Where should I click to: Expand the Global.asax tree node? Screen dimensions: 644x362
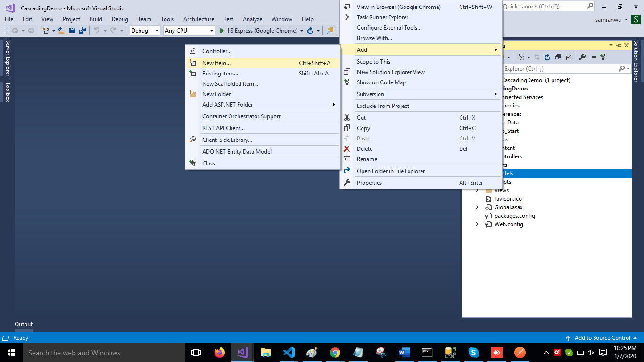[x=477, y=207]
